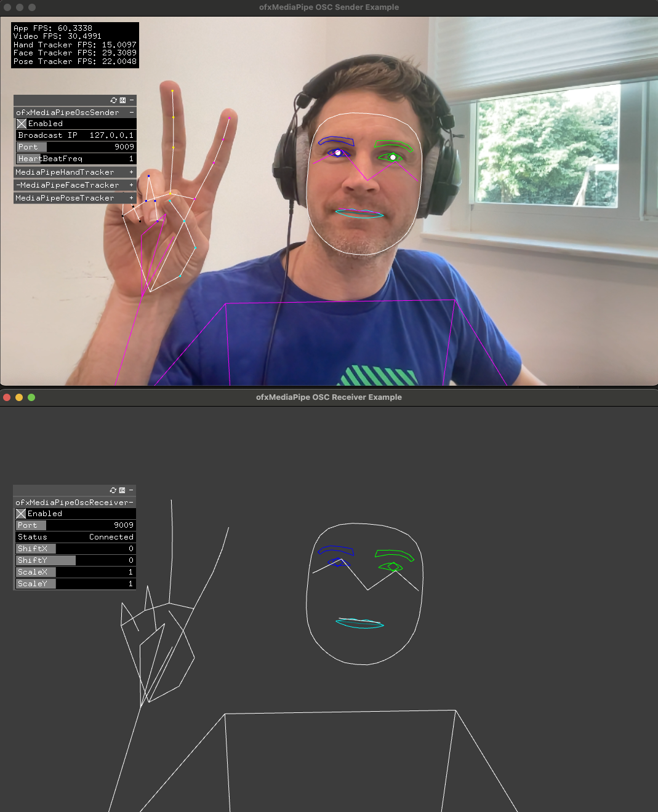
Task: Minimize all groups in Receiver panel header
Action: coord(130,490)
